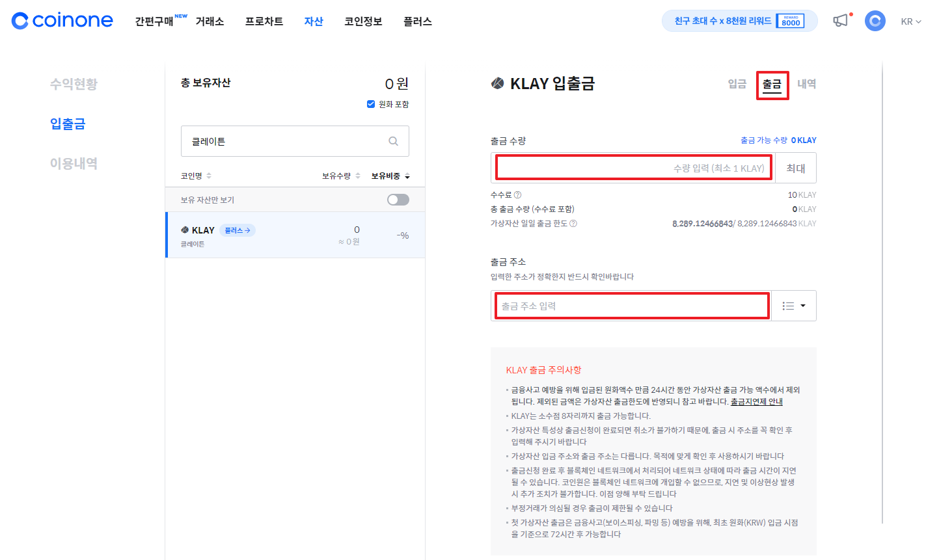Open the 코인정보 menu
This screenshot has width=926, height=560.
(x=363, y=21)
